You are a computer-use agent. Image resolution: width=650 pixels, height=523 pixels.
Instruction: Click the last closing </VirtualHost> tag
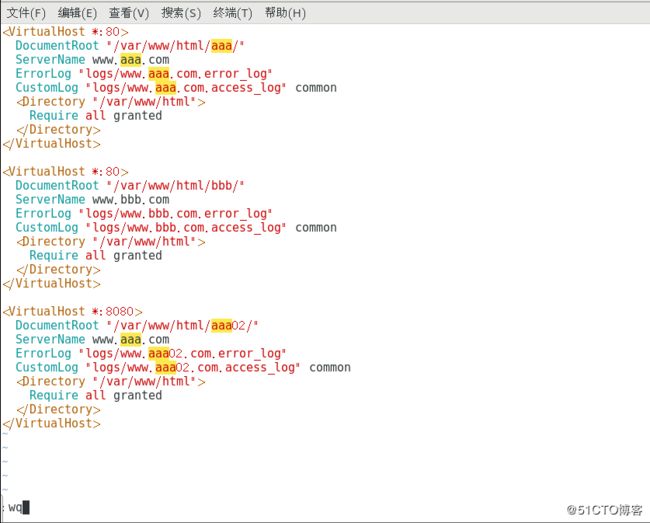tap(51, 424)
